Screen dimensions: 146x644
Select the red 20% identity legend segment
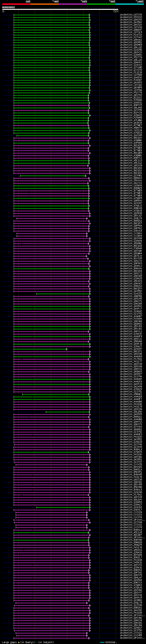click(x=16, y=4)
